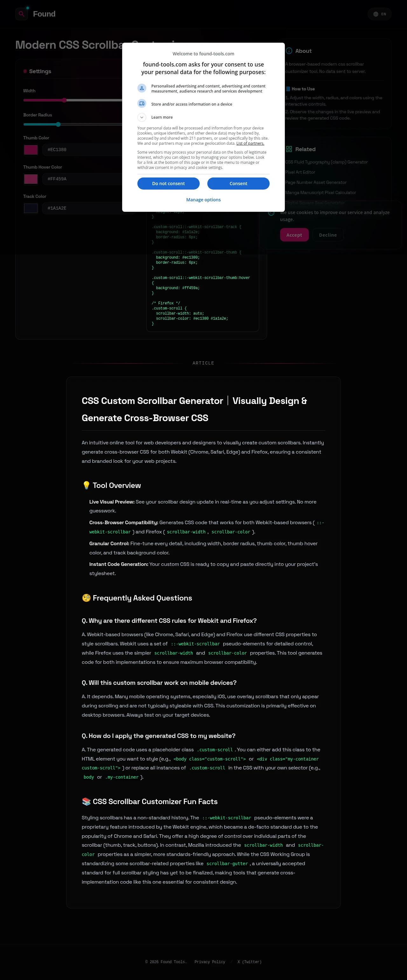This screenshot has height=980, width=407.
Task: Click the Found magnifier logo icon
Action: pos(22,14)
